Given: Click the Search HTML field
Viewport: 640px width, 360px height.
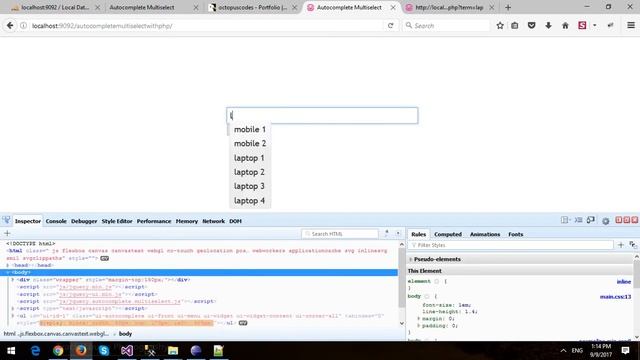Looking at the screenshot, I should pos(340,234).
